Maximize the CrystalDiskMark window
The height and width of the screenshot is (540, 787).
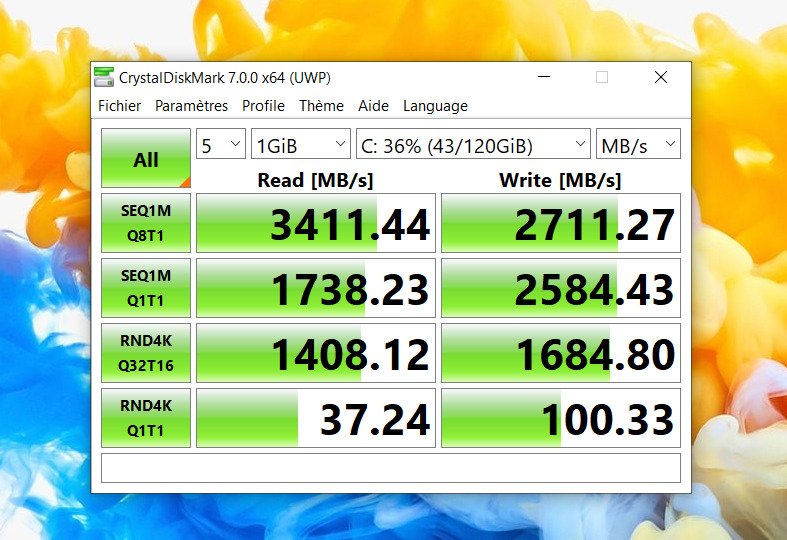point(602,77)
